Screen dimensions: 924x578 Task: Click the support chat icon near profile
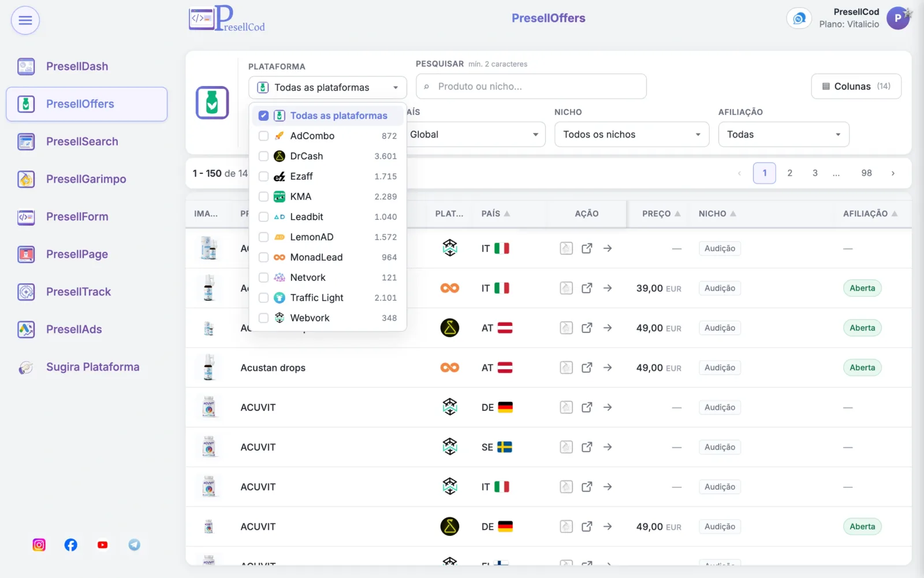click(x=799, y=18)
